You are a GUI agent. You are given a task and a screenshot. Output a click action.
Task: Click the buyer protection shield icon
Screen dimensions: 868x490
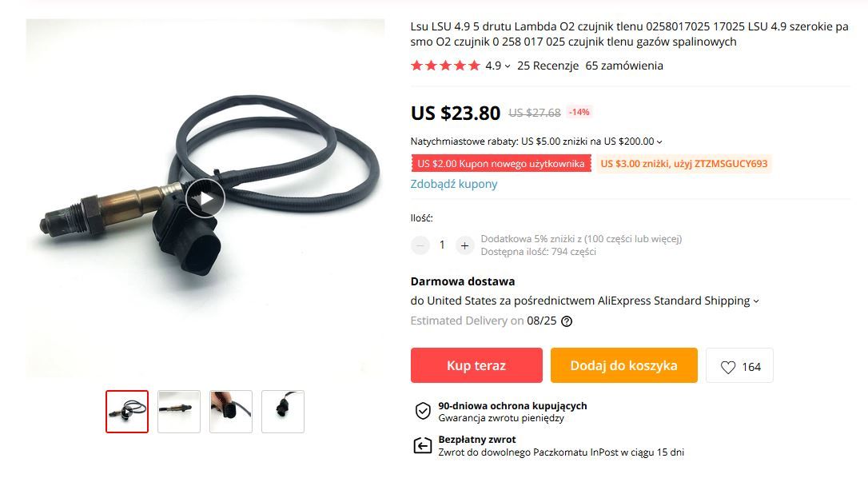(423, 411)
